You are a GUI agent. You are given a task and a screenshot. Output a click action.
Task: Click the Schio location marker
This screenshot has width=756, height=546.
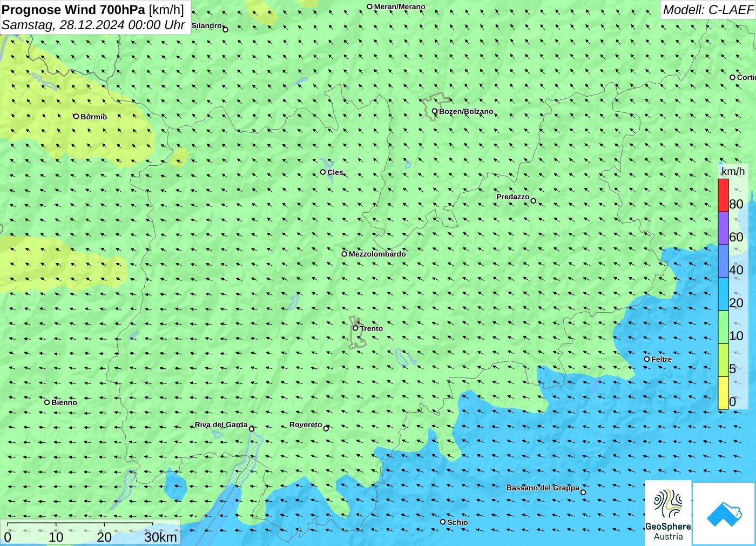pyautogui.click(x=443, y=522)
